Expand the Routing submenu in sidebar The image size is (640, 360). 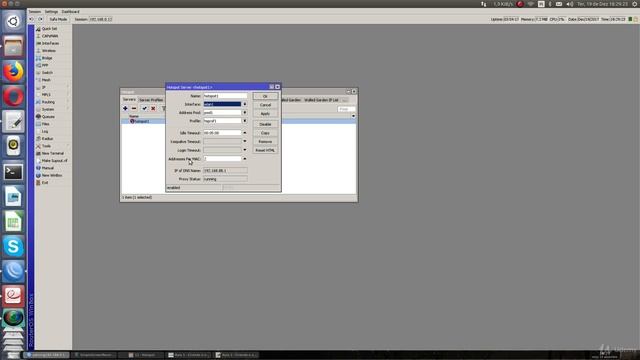(x=48, y=102)
